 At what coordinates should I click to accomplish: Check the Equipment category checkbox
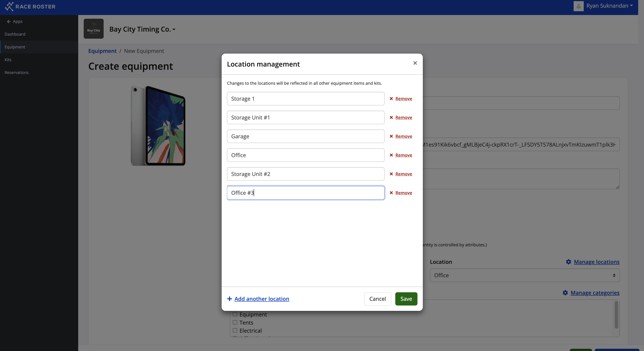(235, 314)
